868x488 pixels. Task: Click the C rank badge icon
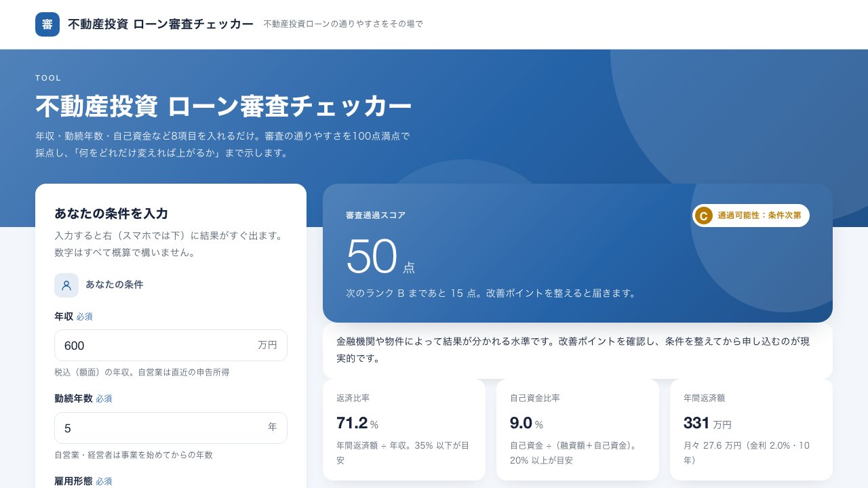pos(704,216)
